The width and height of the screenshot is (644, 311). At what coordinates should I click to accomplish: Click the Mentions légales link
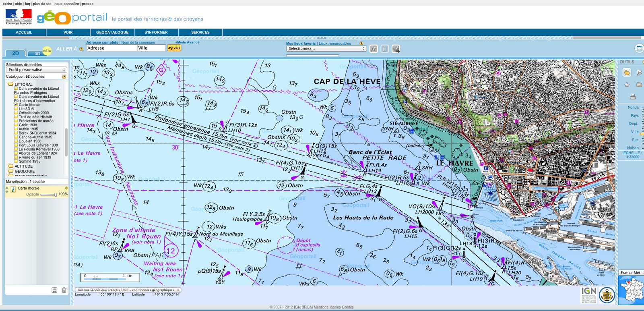[327, 307]
